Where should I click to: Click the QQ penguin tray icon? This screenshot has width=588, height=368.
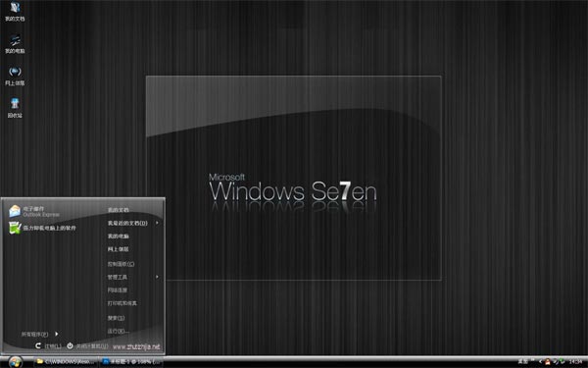(x=548, y=361)
